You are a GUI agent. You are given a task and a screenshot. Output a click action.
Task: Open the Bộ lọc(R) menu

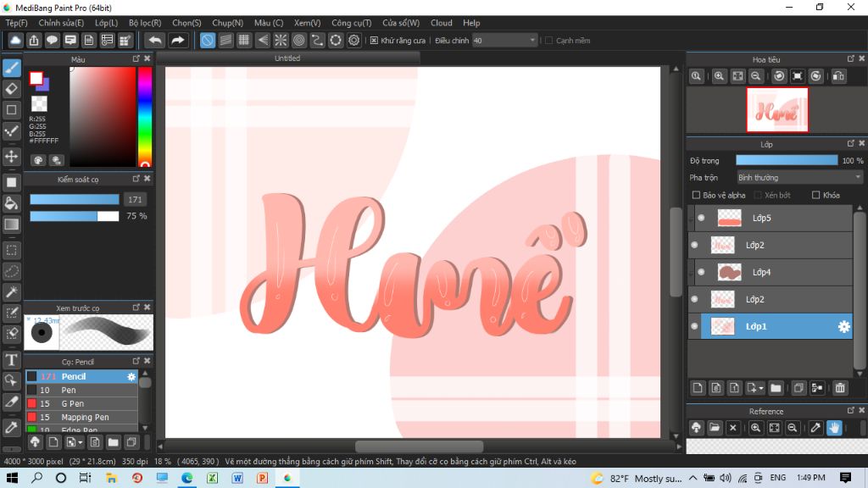[x=145, y=23]
